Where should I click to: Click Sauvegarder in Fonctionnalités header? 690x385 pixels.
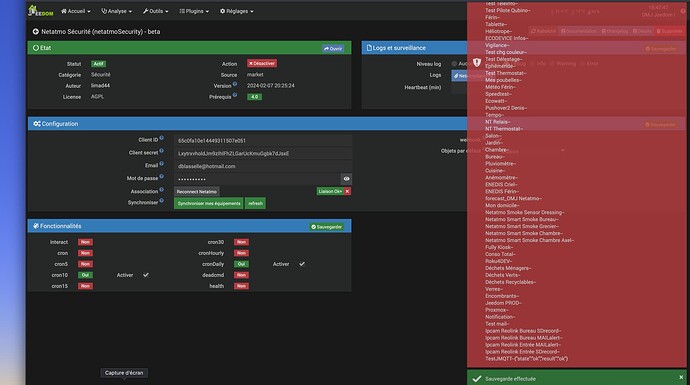327,227
